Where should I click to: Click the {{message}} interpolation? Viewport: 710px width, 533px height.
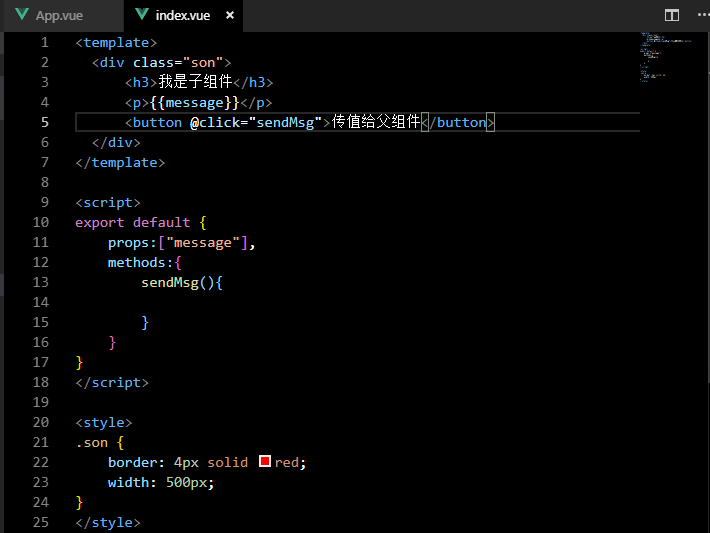point(194,103)
